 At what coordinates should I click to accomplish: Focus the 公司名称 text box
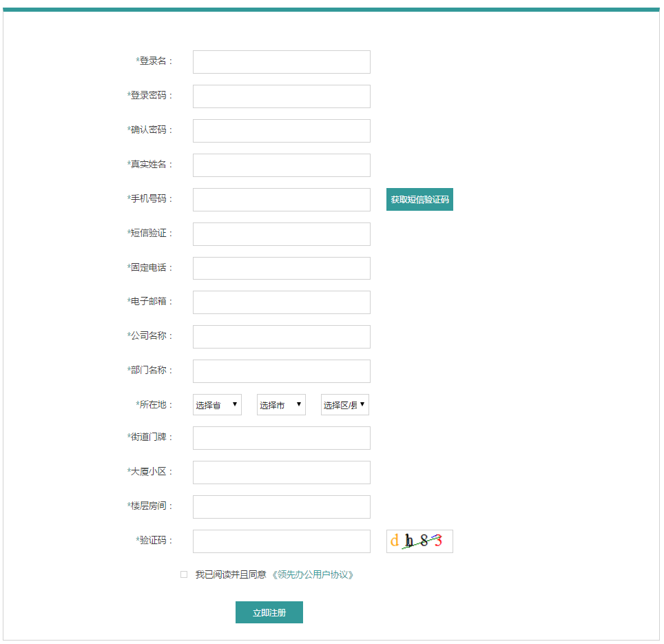281,337
